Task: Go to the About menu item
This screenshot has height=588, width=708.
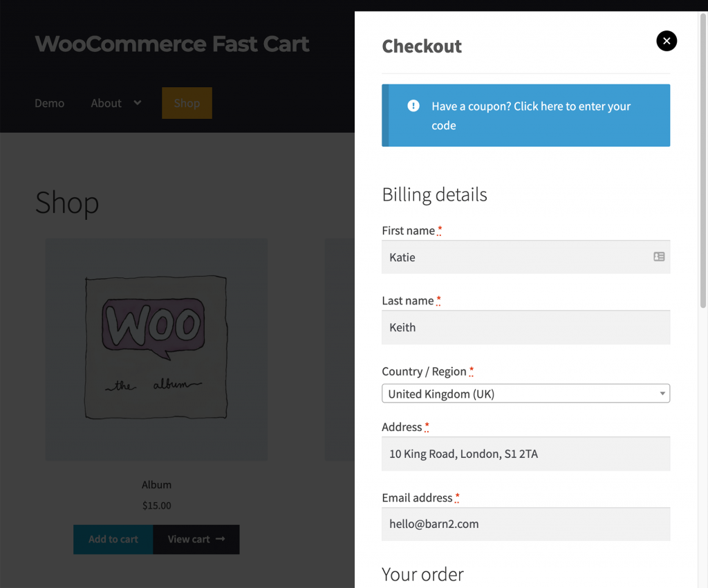Action: 106,103
